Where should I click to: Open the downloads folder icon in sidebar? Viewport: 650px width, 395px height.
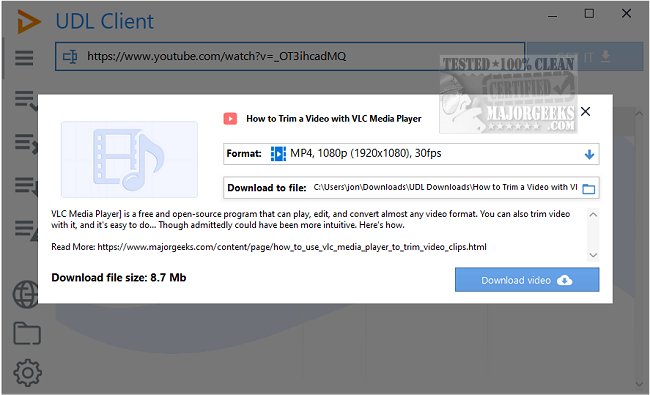[x=27, y=333]
